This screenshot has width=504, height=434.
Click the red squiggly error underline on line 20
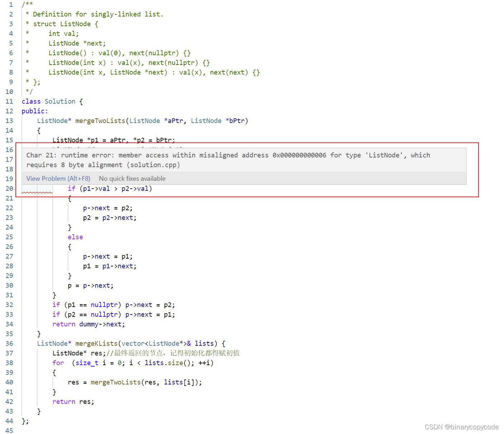[x=37, y=193]
